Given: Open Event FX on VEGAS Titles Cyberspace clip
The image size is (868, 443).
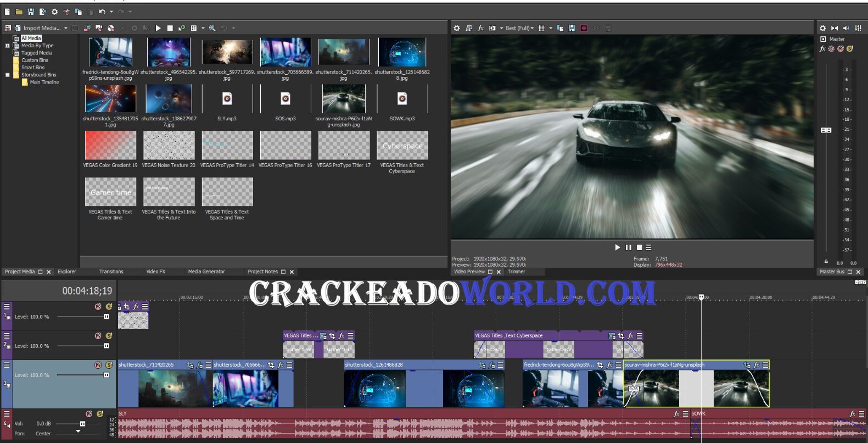Looking at the screenshot, I should tap(630, 336).
